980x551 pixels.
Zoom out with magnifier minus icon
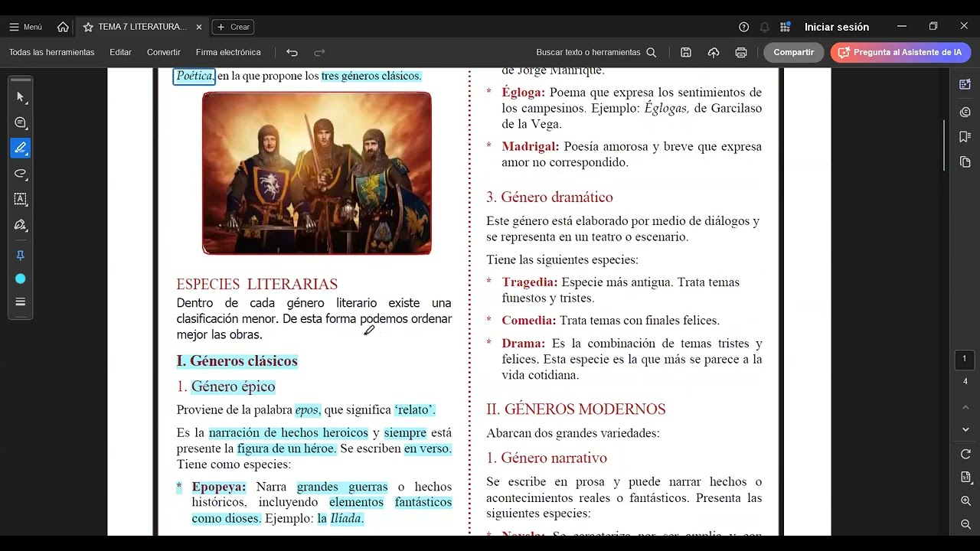[x=965, y=524]
